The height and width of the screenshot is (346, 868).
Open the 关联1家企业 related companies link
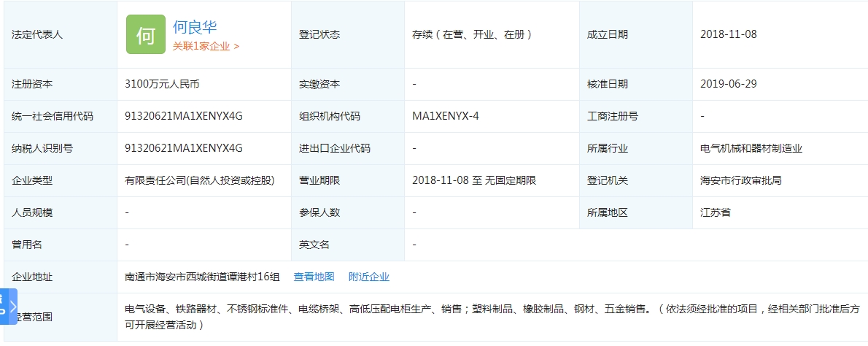tap(206, 46)
